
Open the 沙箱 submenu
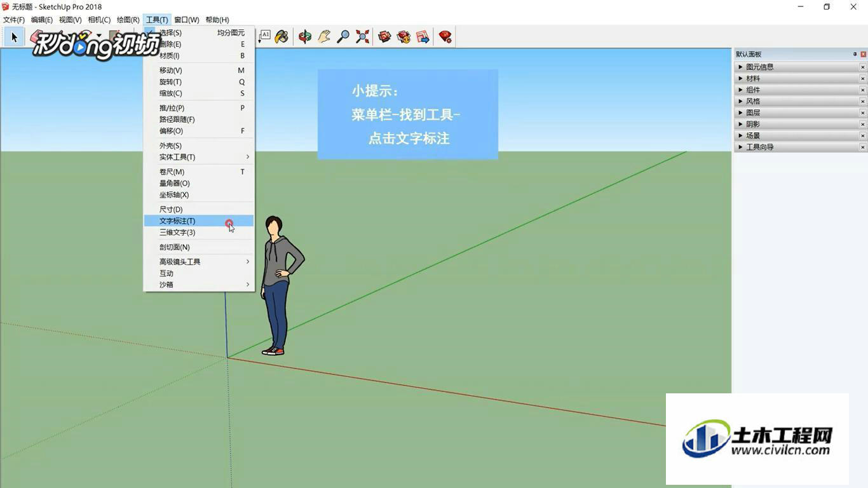pos(199,285)
